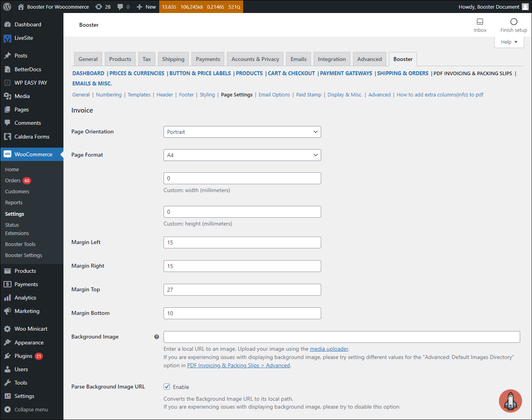Open Booster Settings in the WooCommerce submenu
Screen dimensions: 532x420
(x=24, y=255)
